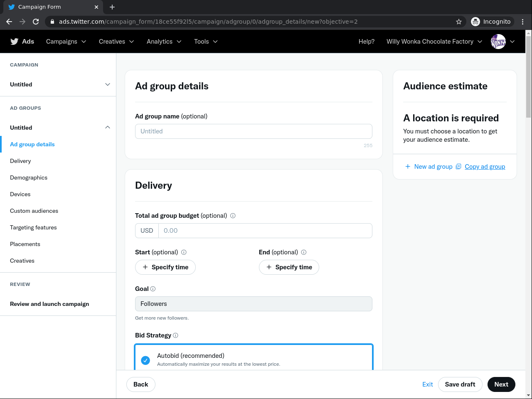
Task: Bookmark this page with the star icon
Action: 459,22
